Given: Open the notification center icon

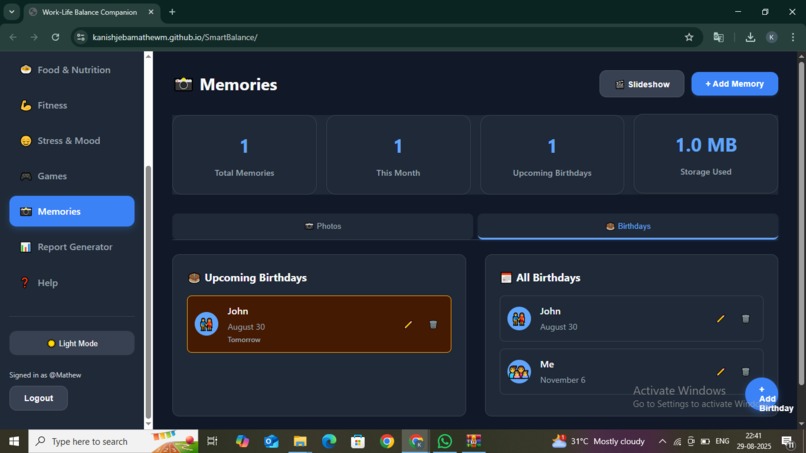Looking at the screenshot, I should click(787, 441).
